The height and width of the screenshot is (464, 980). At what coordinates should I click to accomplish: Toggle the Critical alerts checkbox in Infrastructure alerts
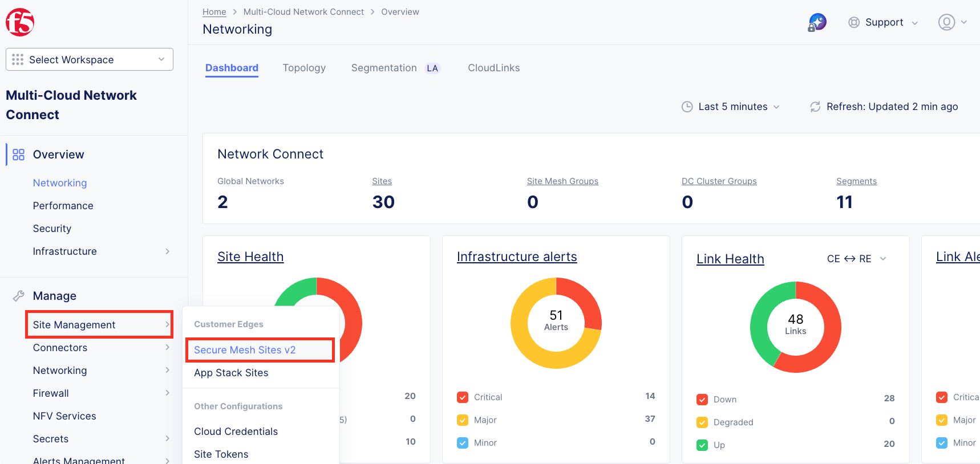[463, 397]
